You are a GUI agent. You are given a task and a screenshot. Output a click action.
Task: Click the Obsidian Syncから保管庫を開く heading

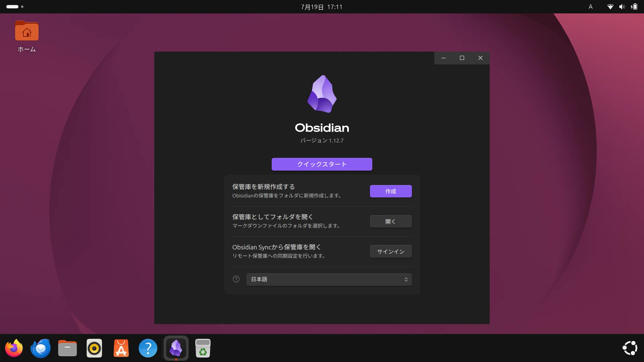tap(277, 247)
